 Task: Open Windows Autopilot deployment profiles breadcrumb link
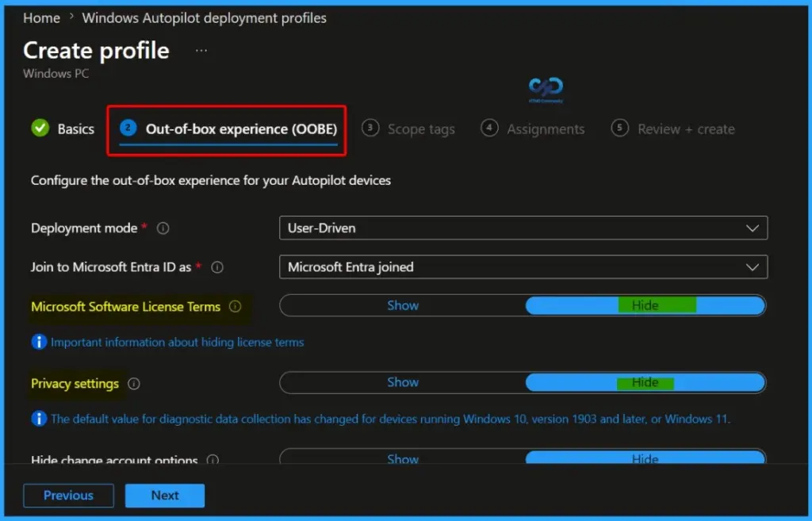click(204, 18)
